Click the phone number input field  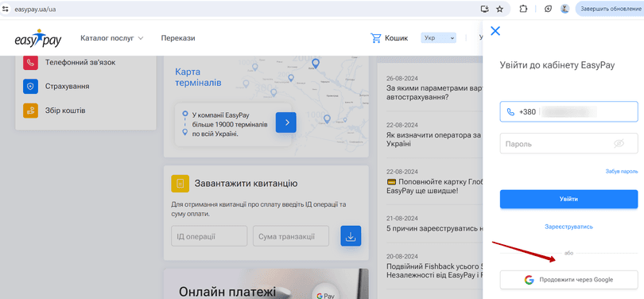coord(568,111)
